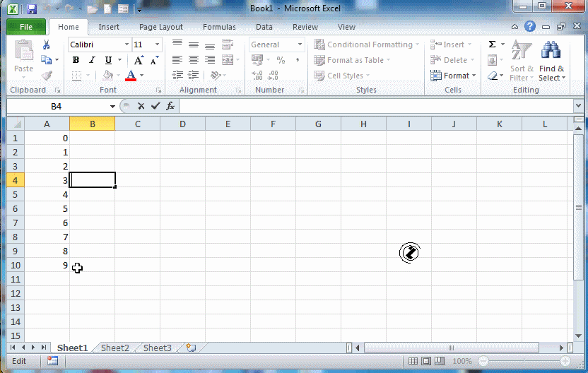Click the zoom slider in status bar
588x373 pixels.
[x=523, y=361]
